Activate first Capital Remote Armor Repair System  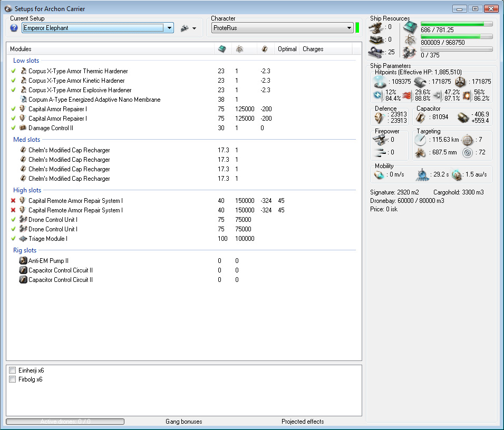pyautogui.click(x=14, y=201)
